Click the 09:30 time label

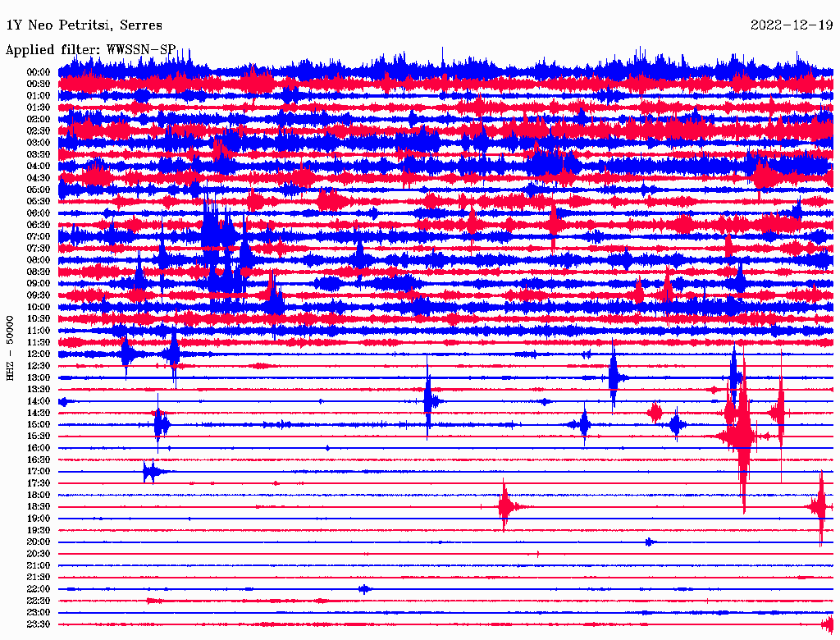39,295
